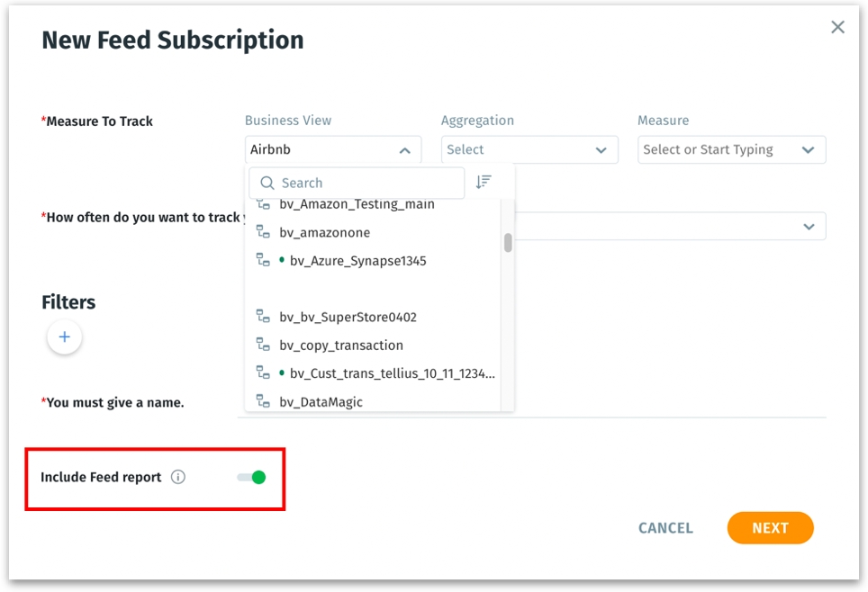This screenshot has width=868, height=592.
Task: Choose bv_Azure_Synapse1345 in the list
Action: tap(357, 261)
